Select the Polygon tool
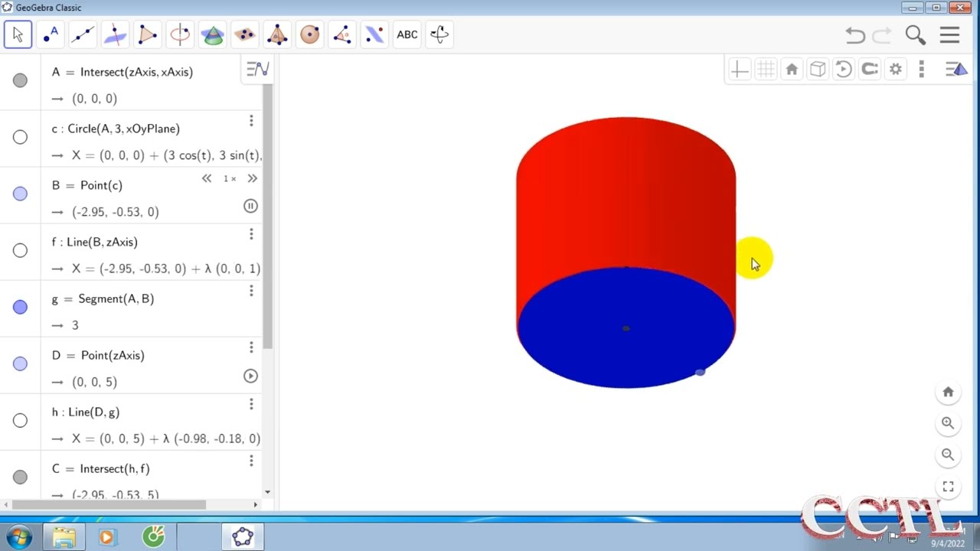Viewport: 980px width, 551px height. (148, 34)
